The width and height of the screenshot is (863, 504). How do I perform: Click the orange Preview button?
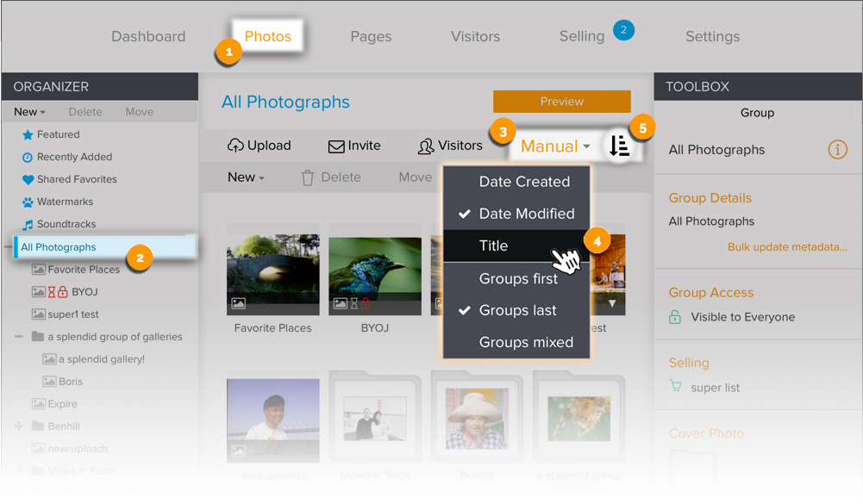[x=562, y=102]
